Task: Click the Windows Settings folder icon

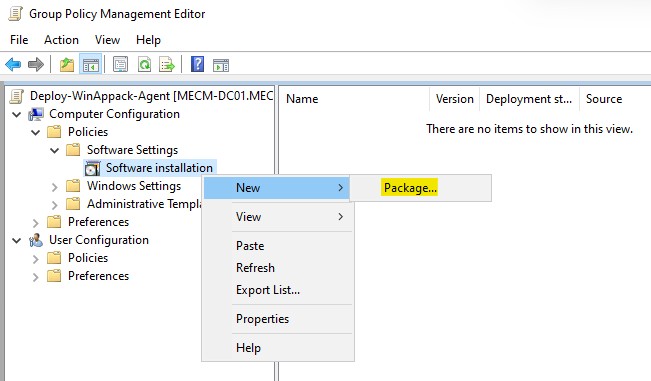Action: (x=73, y=186)
